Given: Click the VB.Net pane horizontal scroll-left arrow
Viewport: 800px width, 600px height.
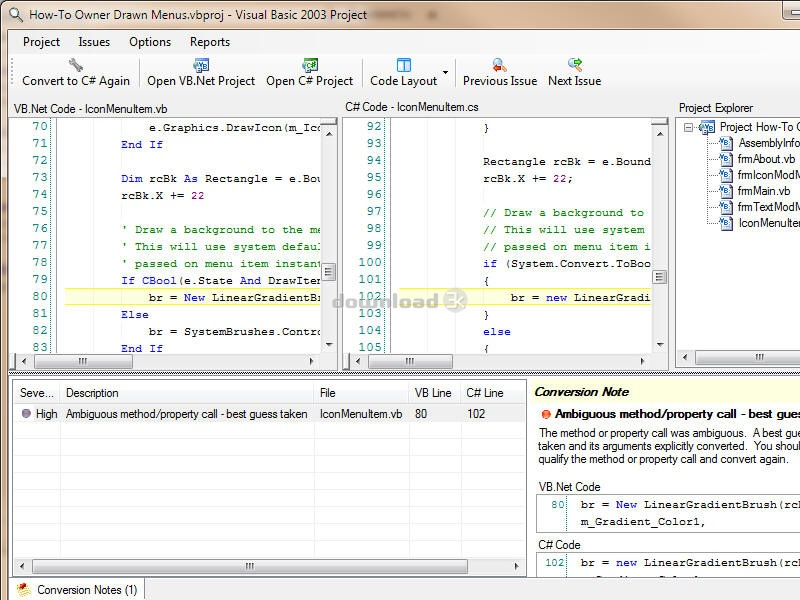Looking at the screenshot, I should (23, 361).
